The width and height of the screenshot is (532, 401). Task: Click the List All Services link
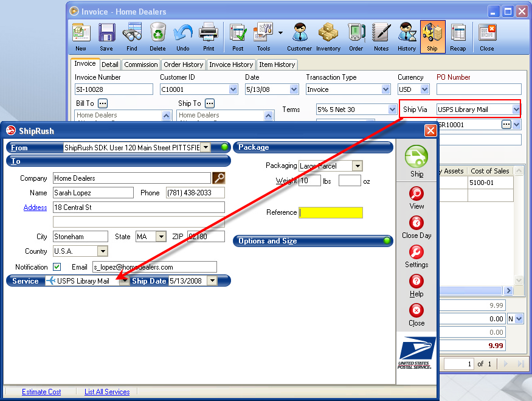[107, 392]
